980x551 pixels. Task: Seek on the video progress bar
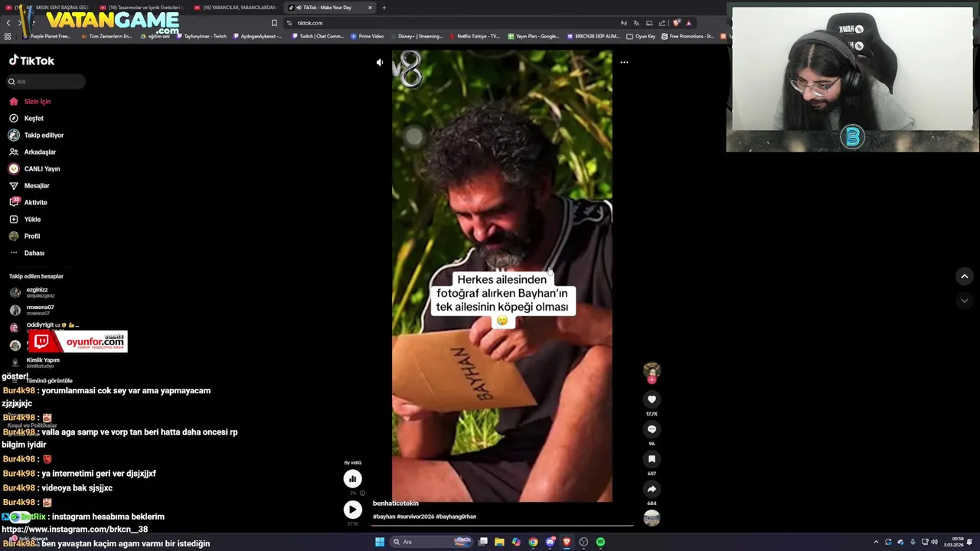click(503, 526)
